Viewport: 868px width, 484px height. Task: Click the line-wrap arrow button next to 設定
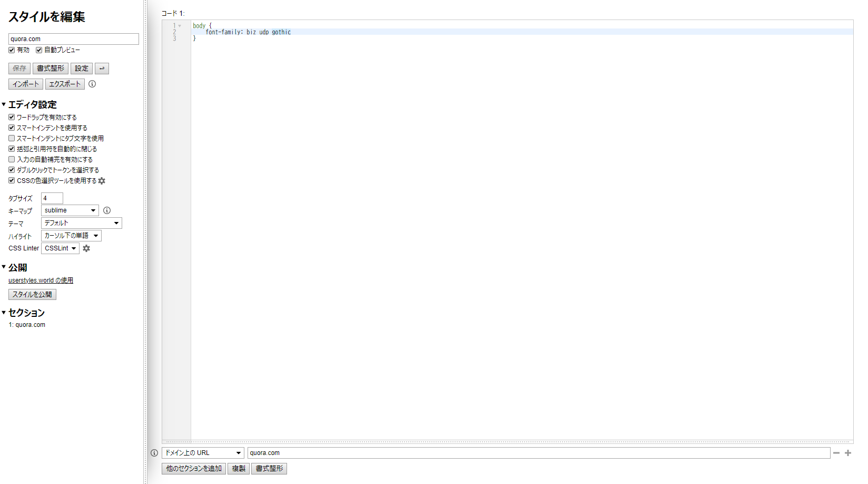(x=102, y=69)
